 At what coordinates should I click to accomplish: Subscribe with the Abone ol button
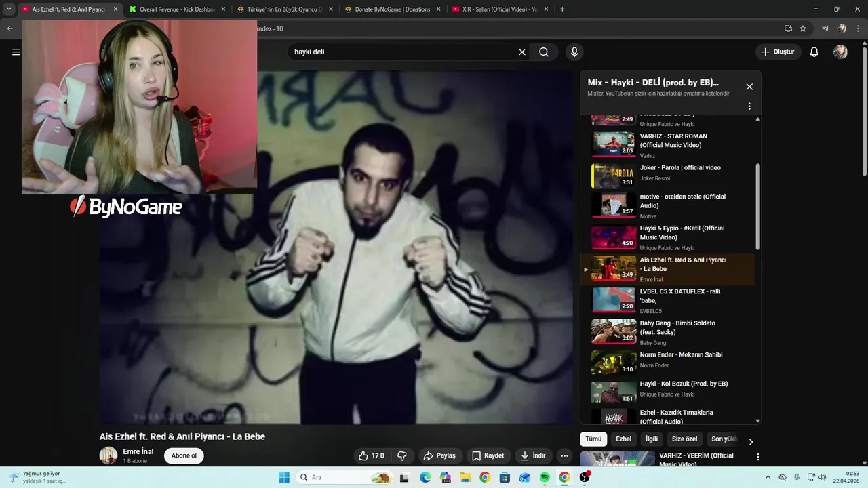(184, 455)
